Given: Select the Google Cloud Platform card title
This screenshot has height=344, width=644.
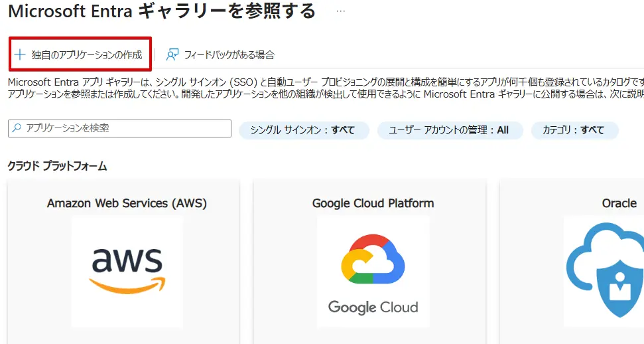Looking at the screenshot, I should pyautogui.click(x=373, y=203).
